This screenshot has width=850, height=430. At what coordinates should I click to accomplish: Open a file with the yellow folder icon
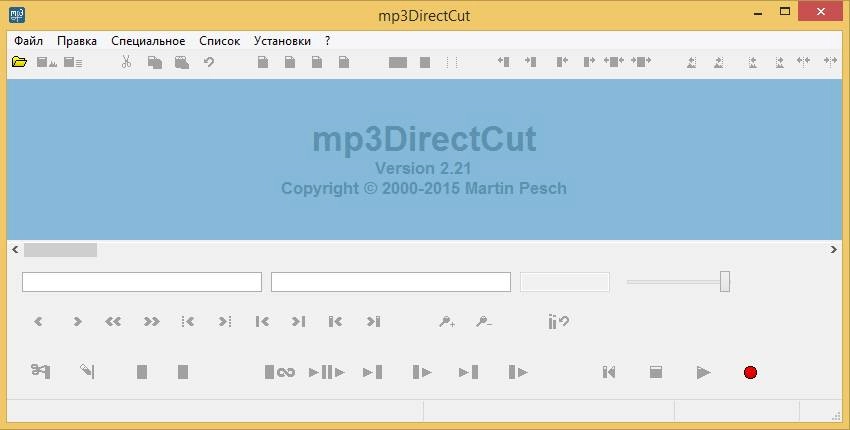(20, 62)
